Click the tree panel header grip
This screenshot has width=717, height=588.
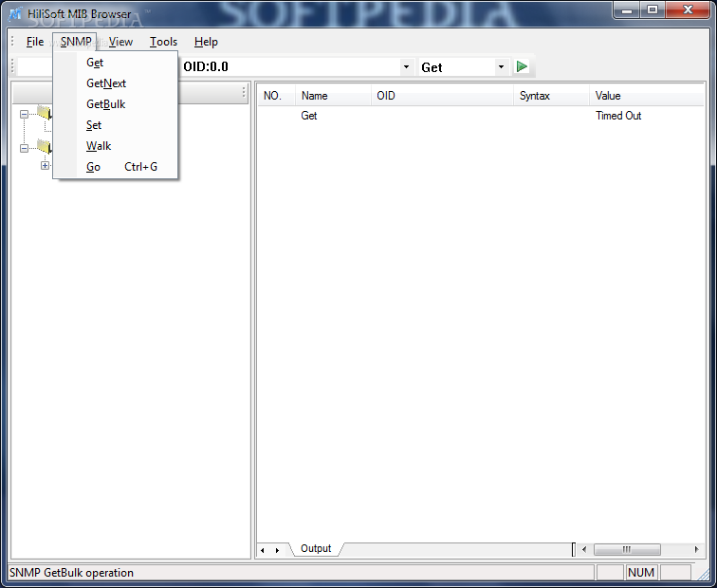pyautogui.click(x=244, y=93)
